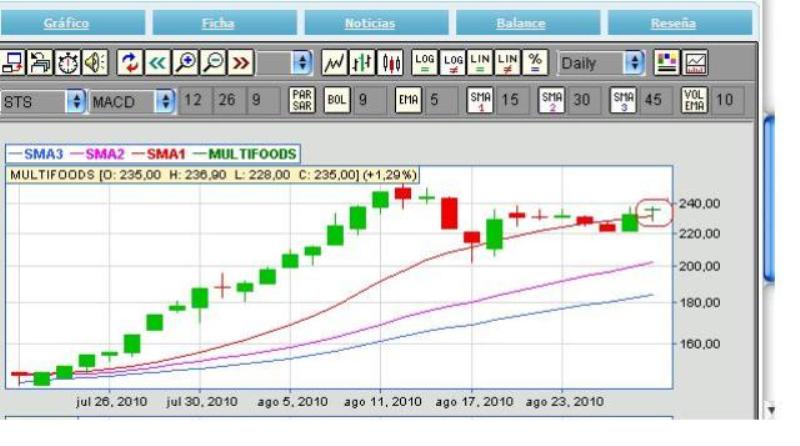
Task: Click the SMA1 legend label
Action: click(x=166, y=154)
